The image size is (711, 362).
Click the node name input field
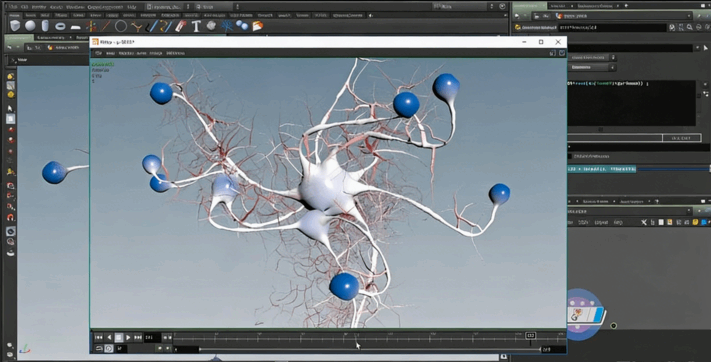(613, 27)
